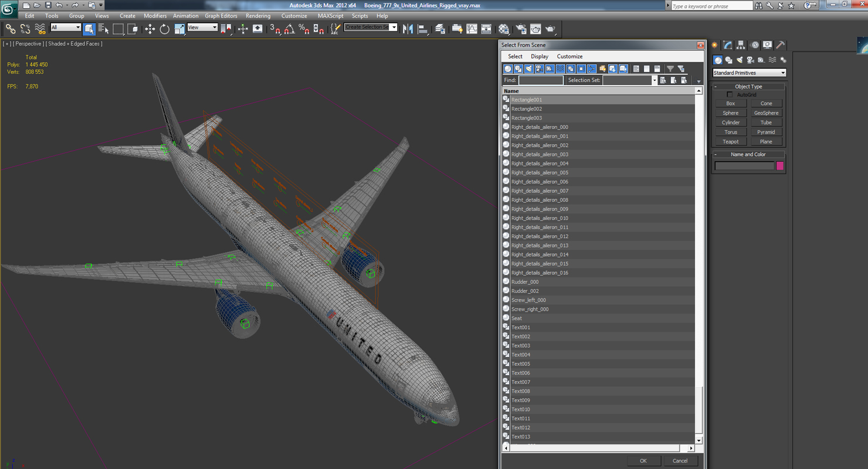This screenshot has height=469, width=868.
Task: Click the Name column header
Action: pyautogui.click(x=598, y=91)
